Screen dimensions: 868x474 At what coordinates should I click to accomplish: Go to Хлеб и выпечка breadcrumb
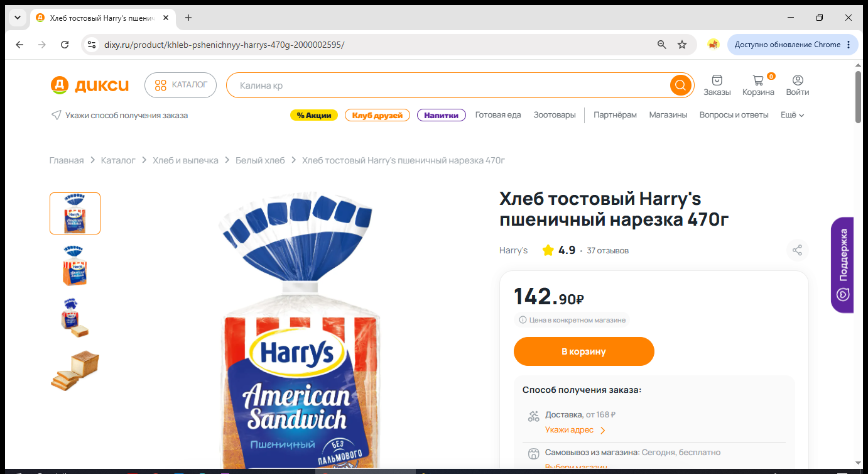point(185,160)
